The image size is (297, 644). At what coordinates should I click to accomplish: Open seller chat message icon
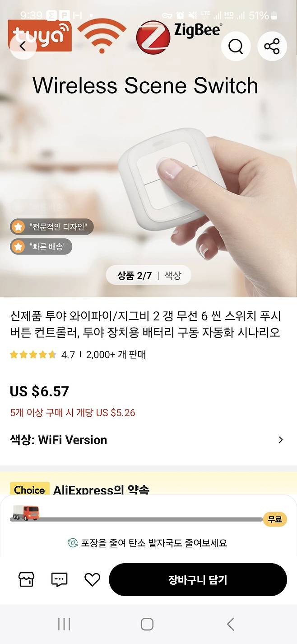point(59,579)
